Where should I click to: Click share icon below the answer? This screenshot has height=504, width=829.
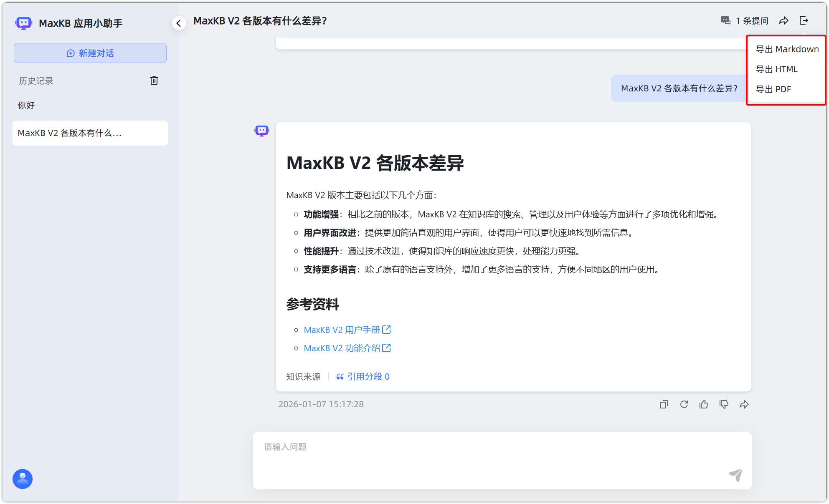(744, 404)
